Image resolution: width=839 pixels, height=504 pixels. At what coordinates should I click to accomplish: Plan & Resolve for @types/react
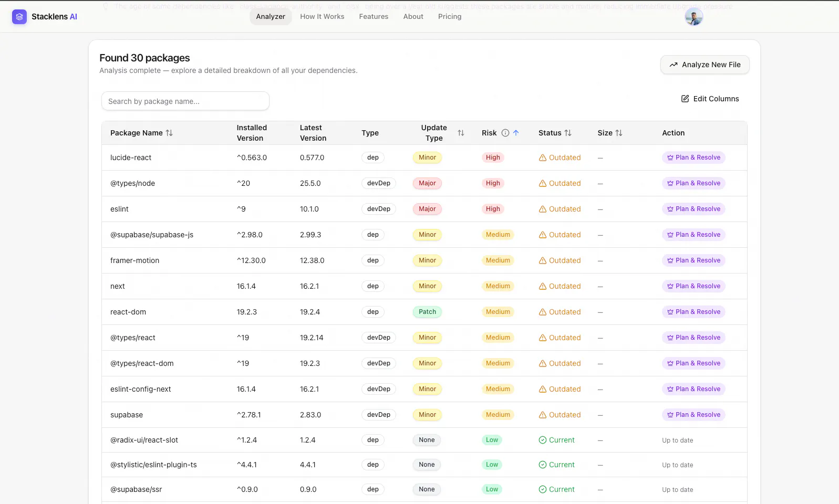[x=693, y=338]
